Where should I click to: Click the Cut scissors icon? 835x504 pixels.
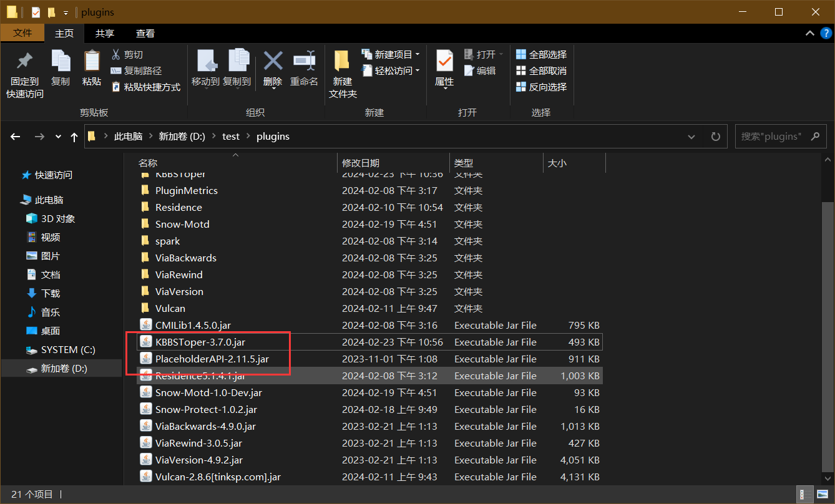tap(115, 55)
